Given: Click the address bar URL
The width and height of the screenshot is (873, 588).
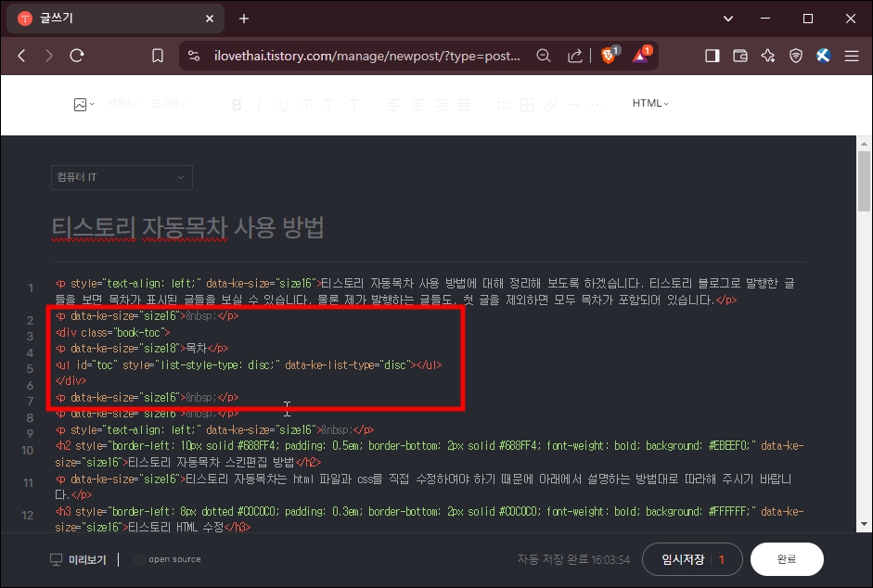Looking at the screenshot, I should 366,56.
